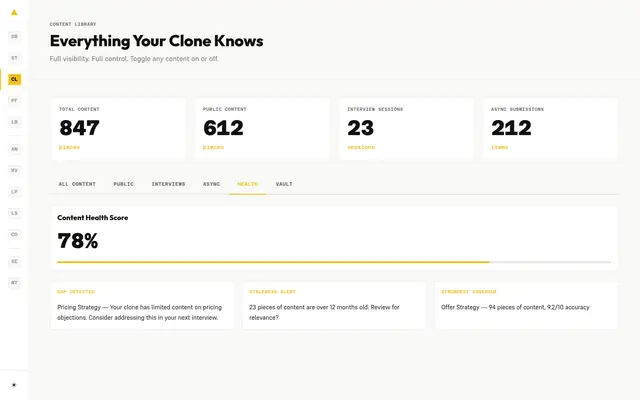
Task: Click the 'sessions' label under 23
Action: 361,147
